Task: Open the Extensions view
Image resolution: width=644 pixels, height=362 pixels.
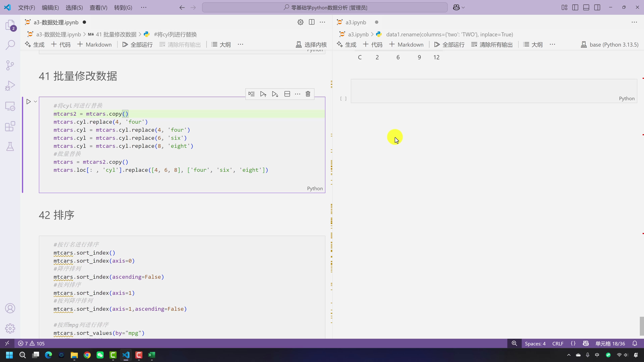Action: pos(10,126)
